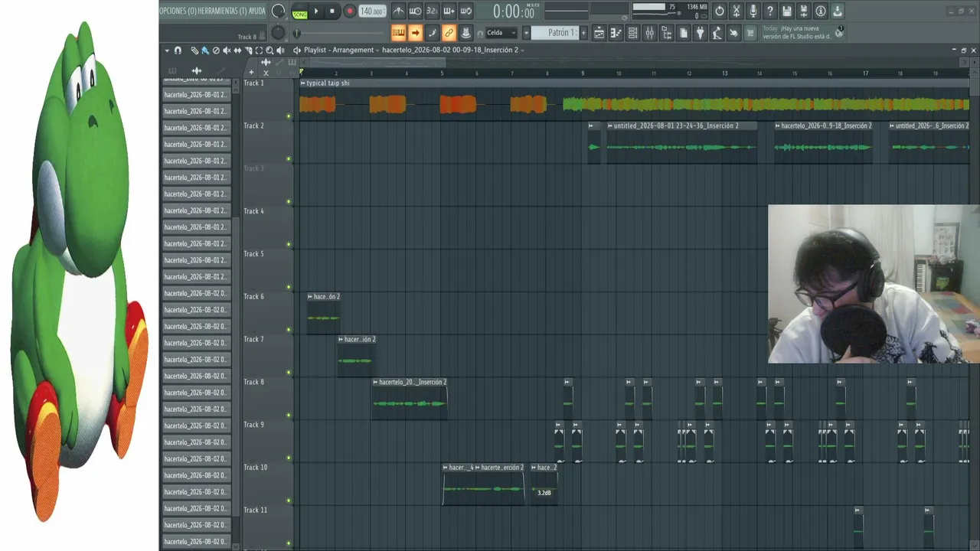This screenshot has width=980, height=551.
Task: Select the Paint brush tool in the Playlist
Action: (205, 51)
